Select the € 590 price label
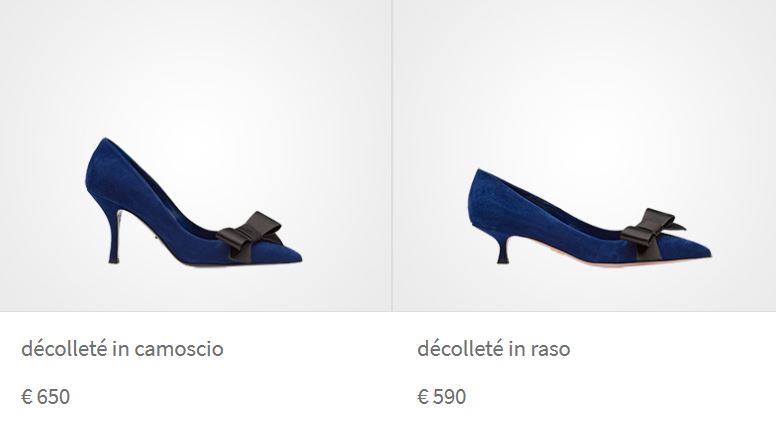776x439 pixels. point(441,396)
